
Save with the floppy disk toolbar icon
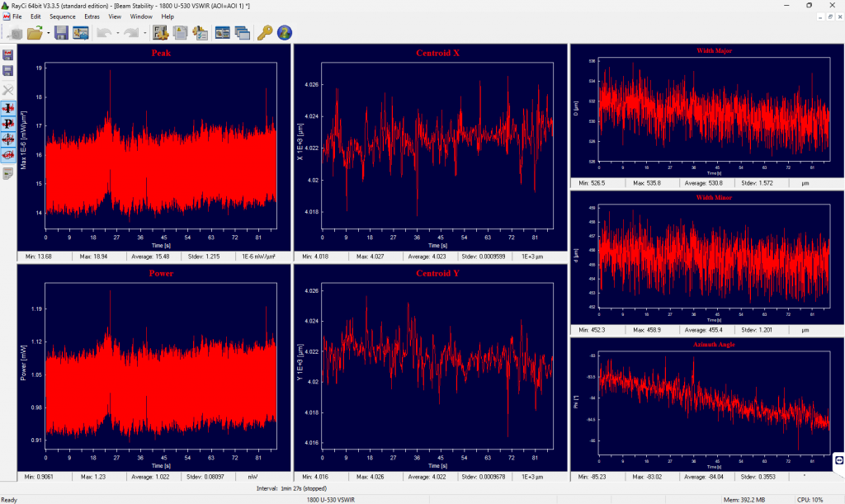[61, 33]
